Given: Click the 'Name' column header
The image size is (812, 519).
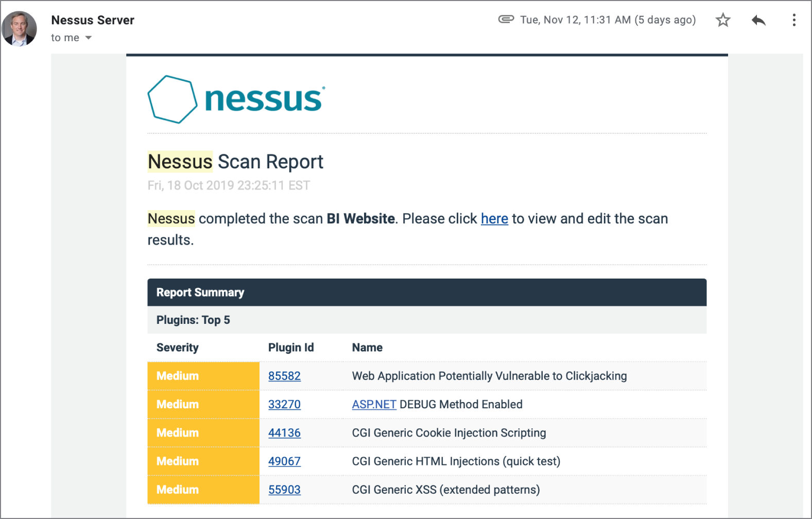Looking at the screenshot, I should coord(367,348).
